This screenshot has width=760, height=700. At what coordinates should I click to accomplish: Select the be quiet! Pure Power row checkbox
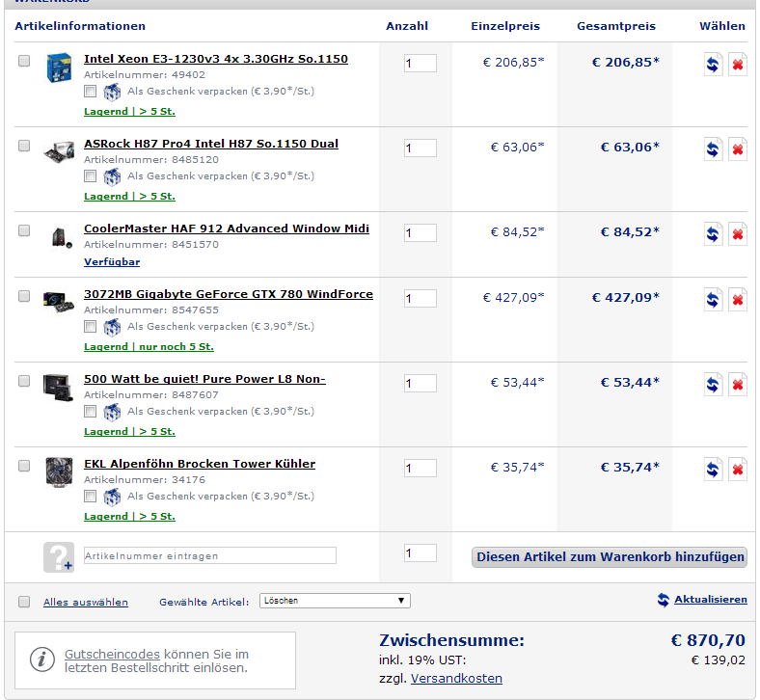point(24,381)
